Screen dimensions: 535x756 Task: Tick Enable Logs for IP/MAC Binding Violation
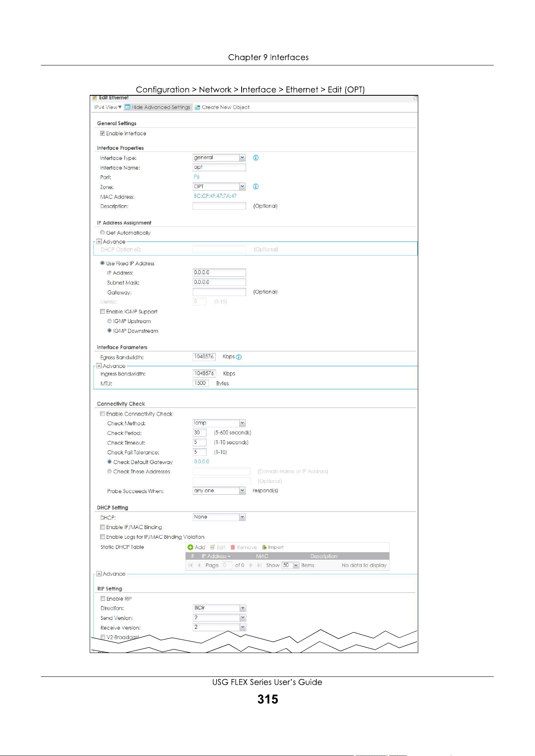pos(103,537)
